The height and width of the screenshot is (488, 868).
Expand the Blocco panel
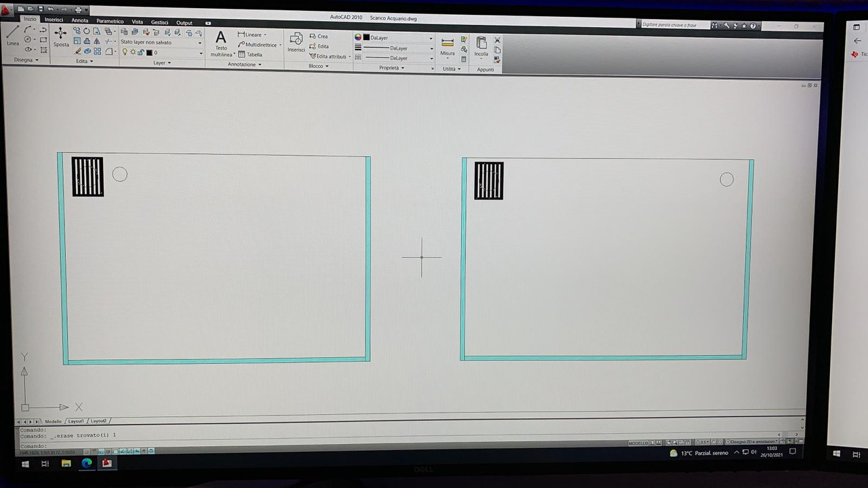tap(318, 66)
